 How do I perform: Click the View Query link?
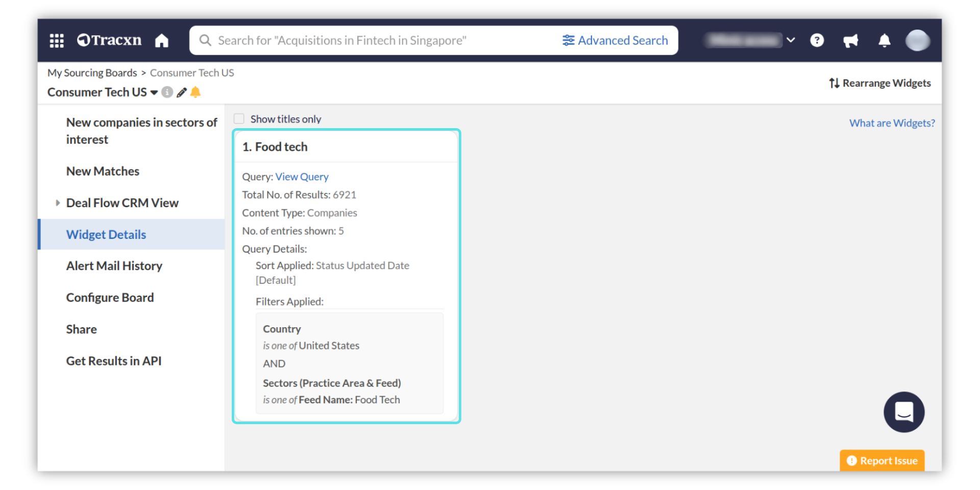pos(302,177)
